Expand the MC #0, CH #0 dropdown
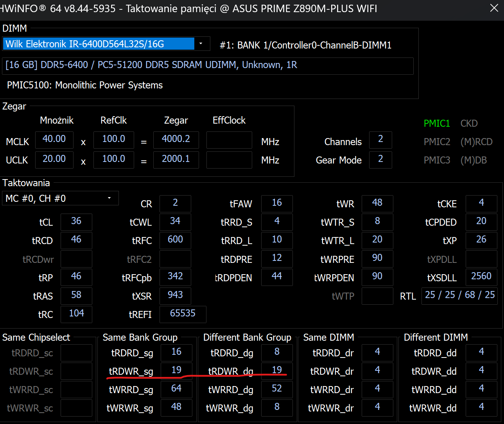The height and width of the screenshot is (424, 504). pos(109,198)
